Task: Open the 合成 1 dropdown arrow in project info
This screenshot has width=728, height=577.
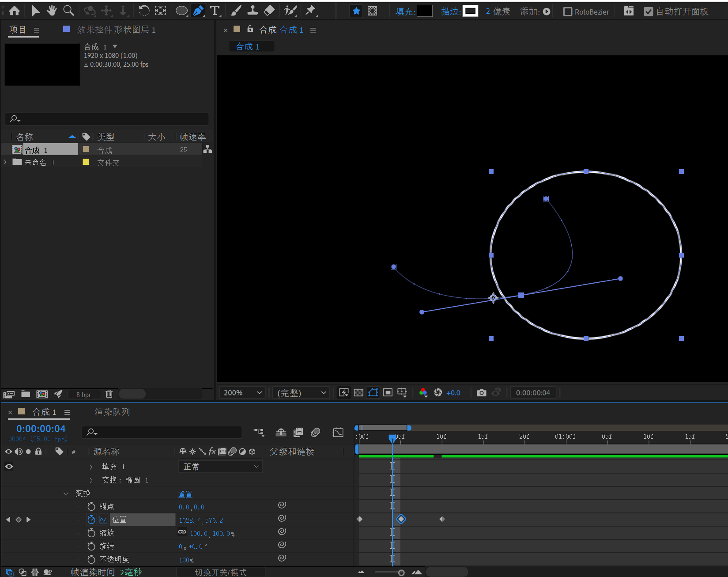Action: click(115, 46)
